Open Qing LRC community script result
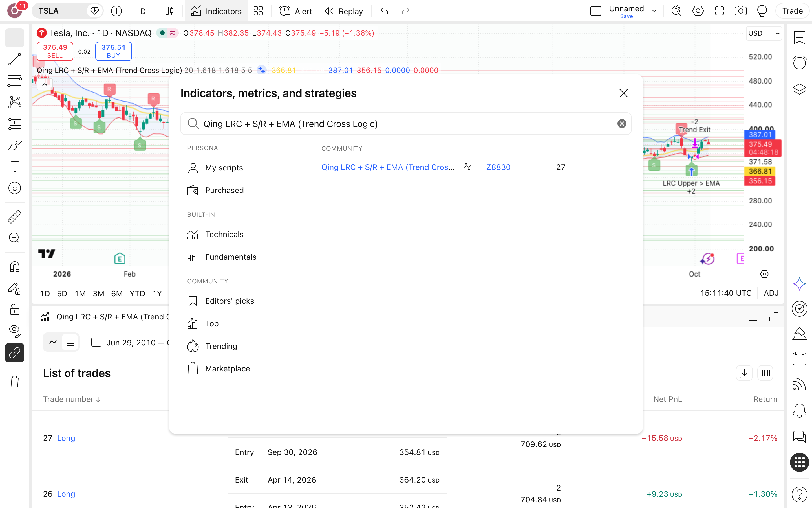812x508 pixels. pyautogui.click(x=388, y=167)
